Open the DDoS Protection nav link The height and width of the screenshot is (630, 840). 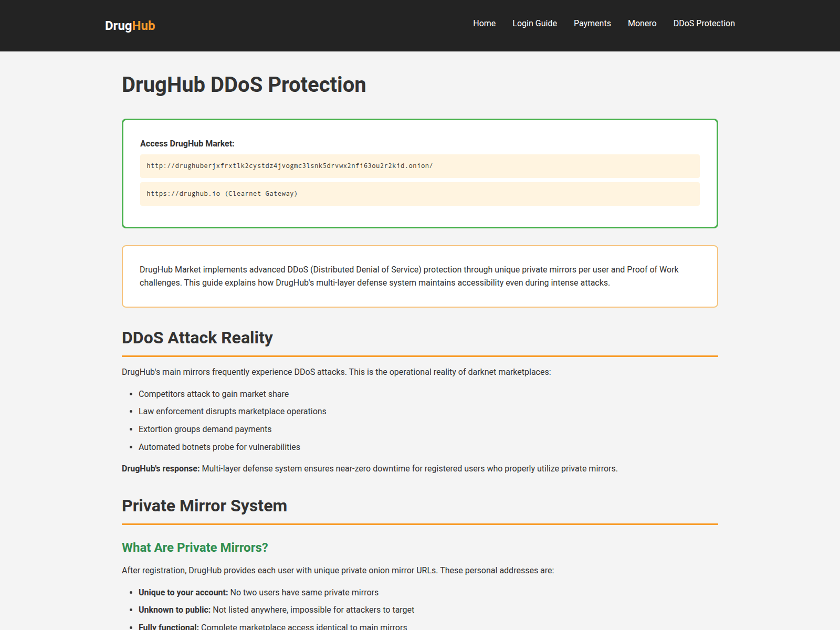tap(704, 23)
